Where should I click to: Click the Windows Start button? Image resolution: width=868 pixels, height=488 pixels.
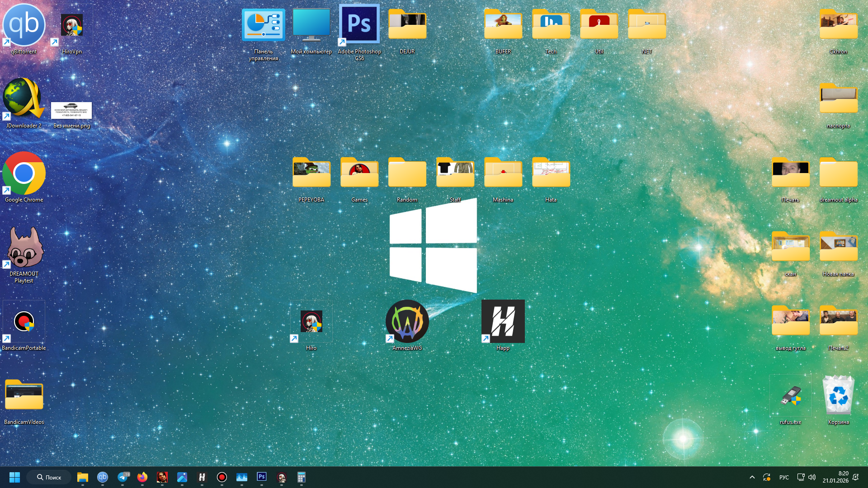point(14,477)
